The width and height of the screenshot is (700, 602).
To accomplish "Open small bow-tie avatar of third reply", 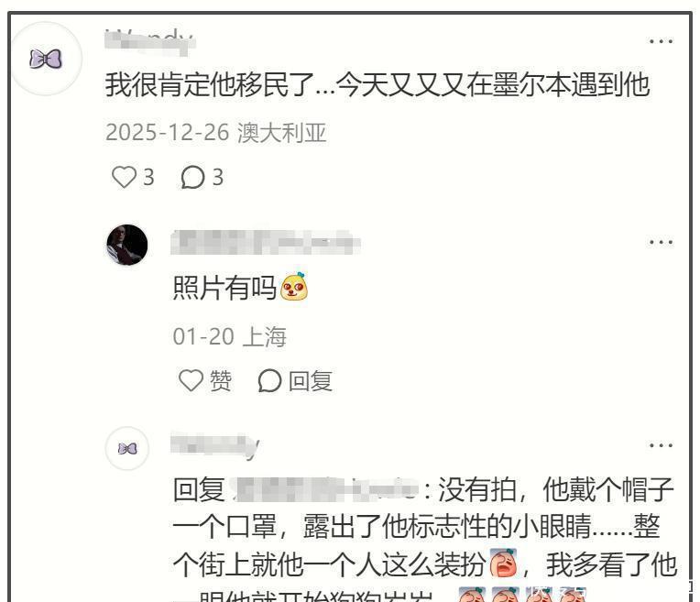I will click(127, 448).
